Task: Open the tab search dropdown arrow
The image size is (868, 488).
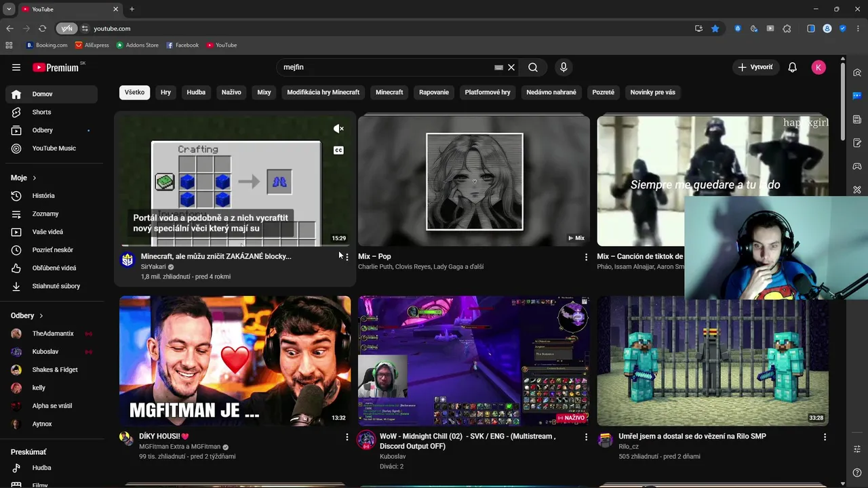Action: tap(9, 9)
